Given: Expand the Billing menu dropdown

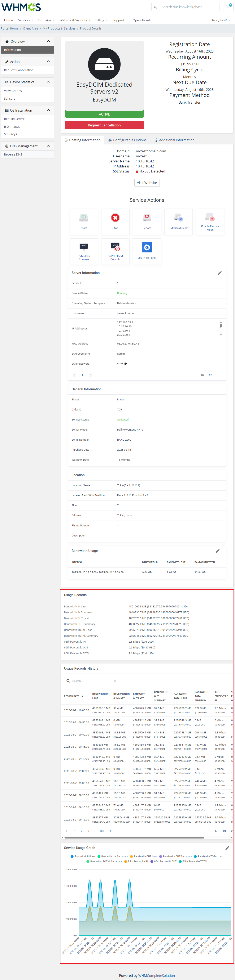Looking at the screenshot, I should (x=101, y=20).
